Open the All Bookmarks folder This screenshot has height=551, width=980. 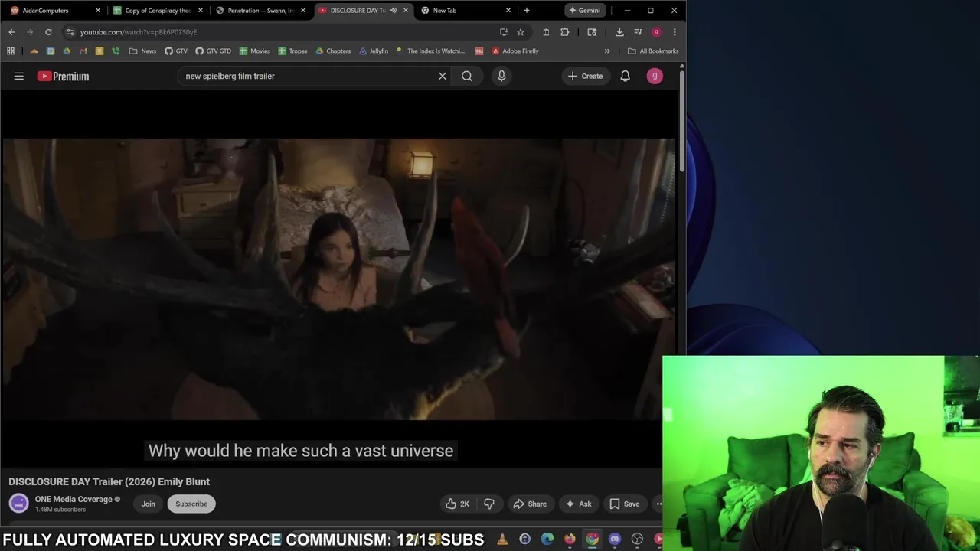point(653,51)
